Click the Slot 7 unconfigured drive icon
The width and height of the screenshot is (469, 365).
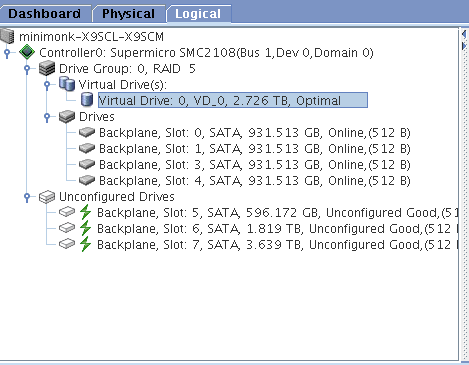67,244
